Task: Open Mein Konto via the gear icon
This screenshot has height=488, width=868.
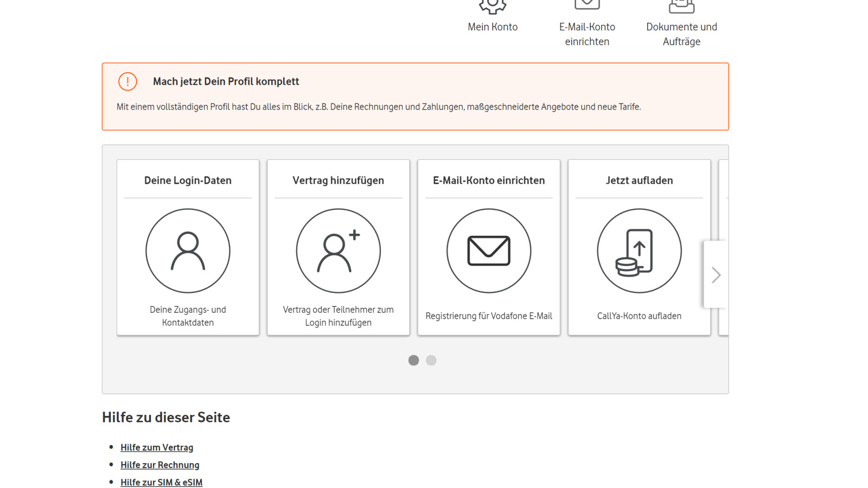Action: click(x=493, y=5)
